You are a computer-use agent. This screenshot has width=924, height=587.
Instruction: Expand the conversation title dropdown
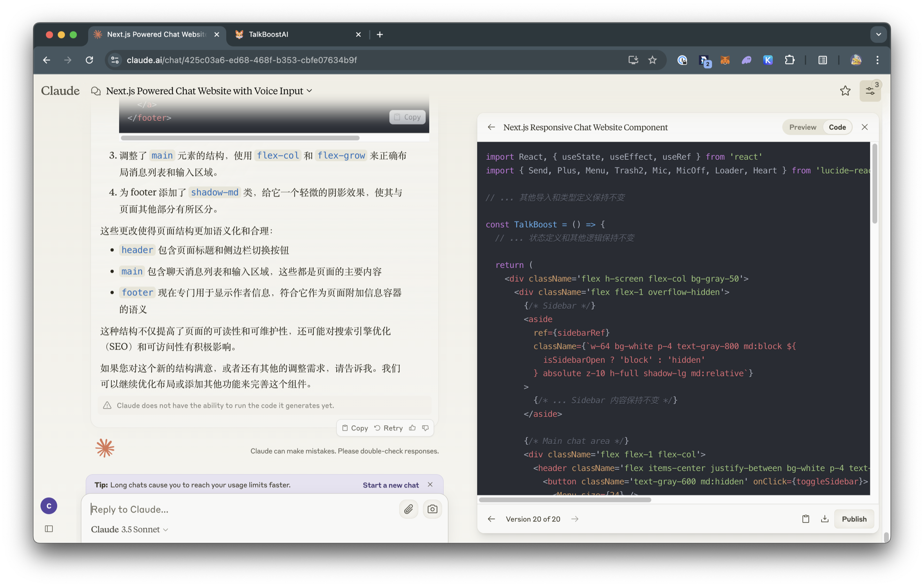point(310,91)
